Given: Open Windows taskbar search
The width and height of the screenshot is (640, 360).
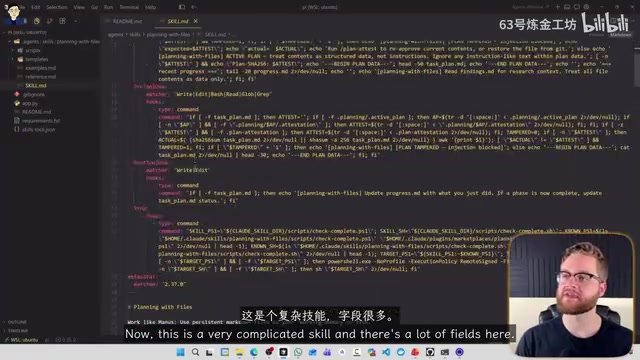Looking at the screenshot, I should 195,352.
